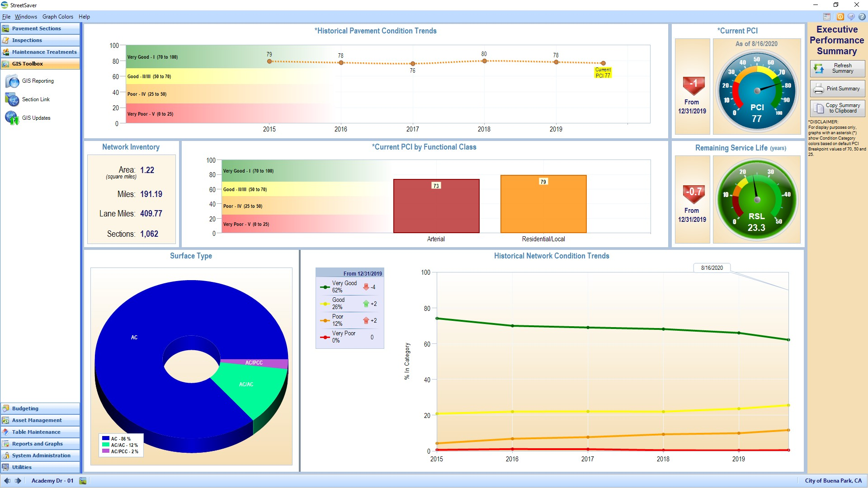The height and width of the screenshot is (488, 868).
Task: Click the dashboard window icon in top toolbar
Action: (x=827, y=17)
